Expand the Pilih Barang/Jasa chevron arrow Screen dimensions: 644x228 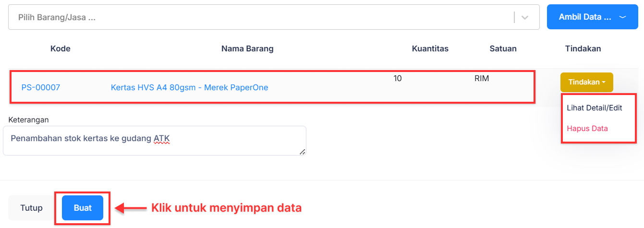pyautogui.click(x=525, y=17)
